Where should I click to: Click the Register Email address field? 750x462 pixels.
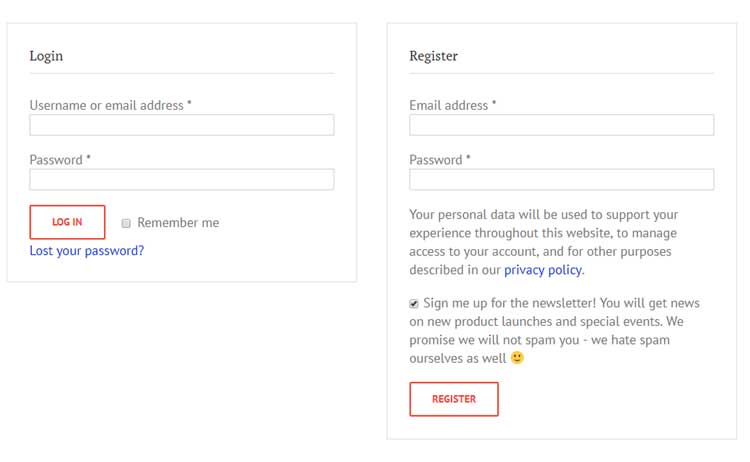561,125
